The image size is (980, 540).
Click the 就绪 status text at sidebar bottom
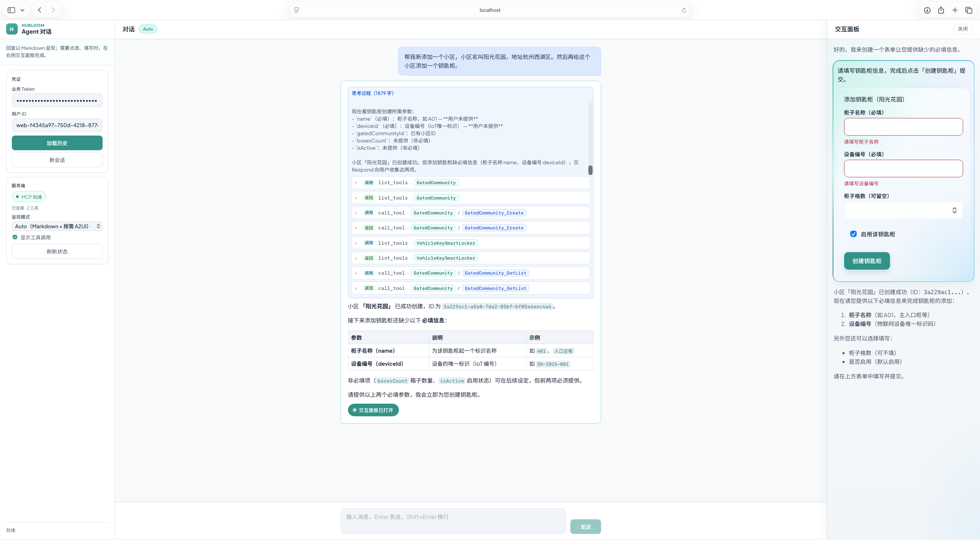(x=11, y=530)
